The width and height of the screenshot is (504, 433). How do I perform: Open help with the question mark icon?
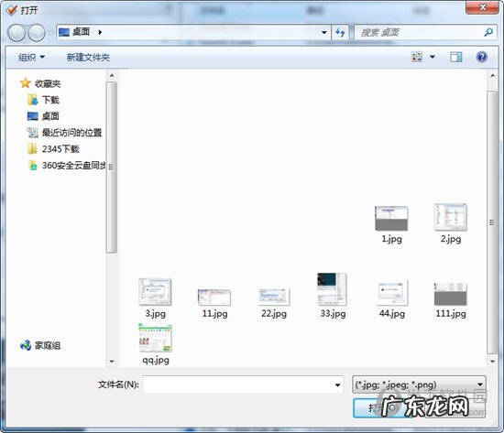coord(481,57)
